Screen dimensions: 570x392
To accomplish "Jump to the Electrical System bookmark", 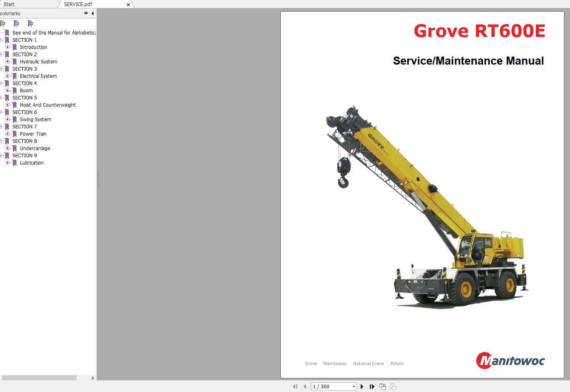I will [x=39, y=76].
